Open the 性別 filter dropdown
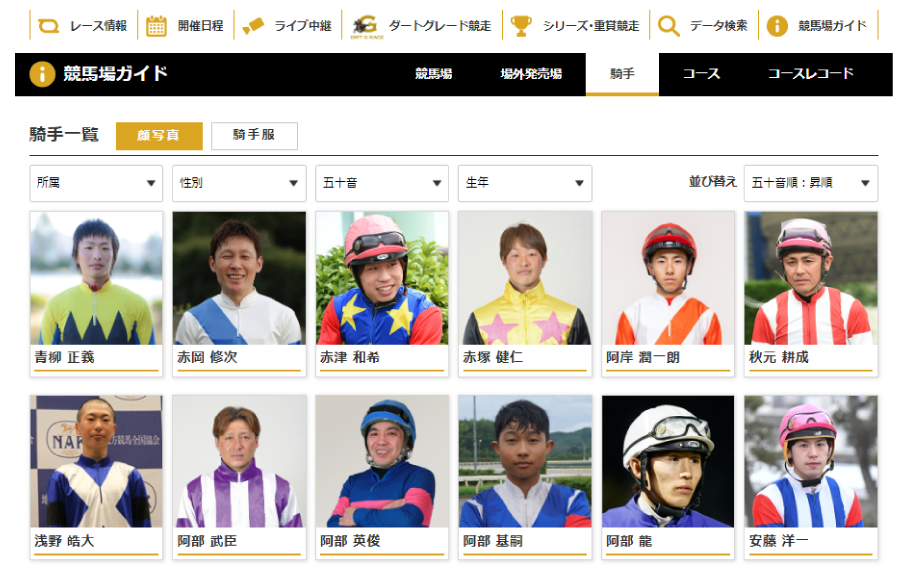907x567 pixels. tap(239, 183)
